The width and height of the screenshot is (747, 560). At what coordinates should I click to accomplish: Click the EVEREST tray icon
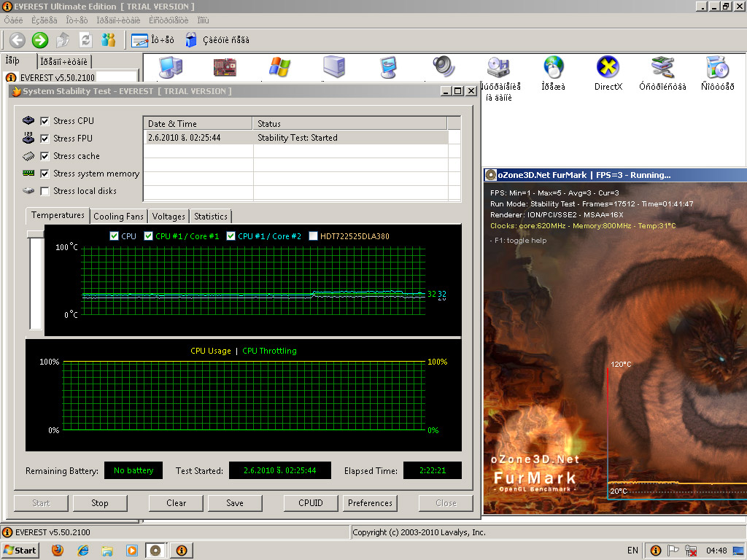[656, 551]
